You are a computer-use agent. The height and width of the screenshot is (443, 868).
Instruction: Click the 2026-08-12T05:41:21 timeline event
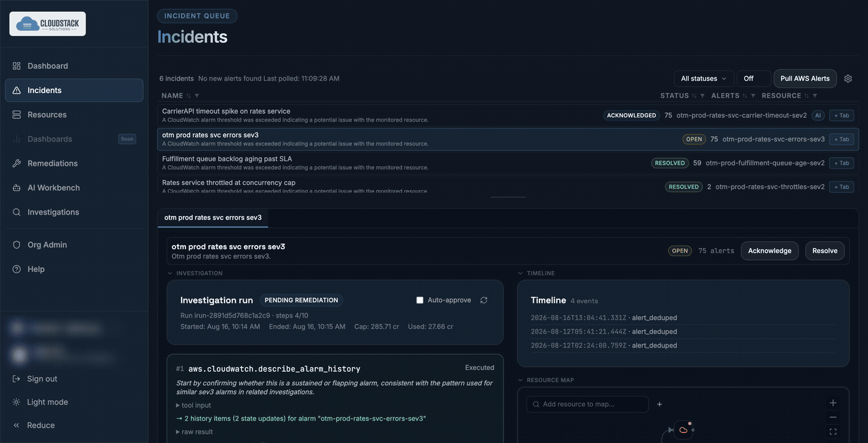[x=604, y=331]
